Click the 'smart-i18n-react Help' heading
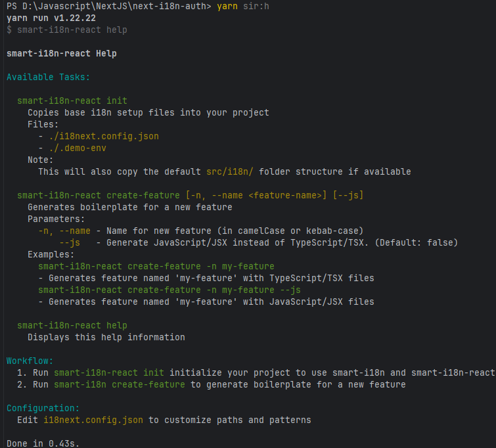The width and height of the screenshot is (496, 448). 61,53
